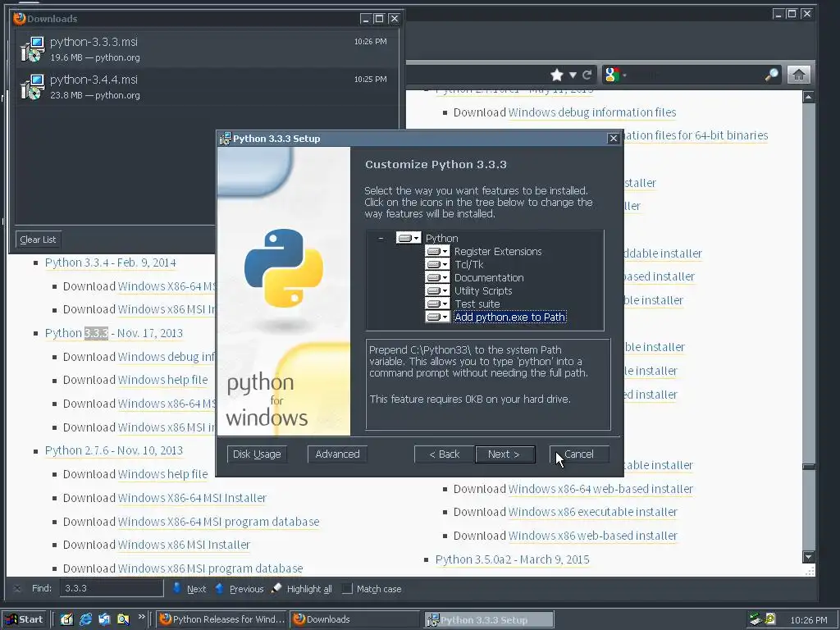Image resolution: width=840 pixels, height=630 pixels.
Task: Click the network tray icon
Action: [756, 619]
